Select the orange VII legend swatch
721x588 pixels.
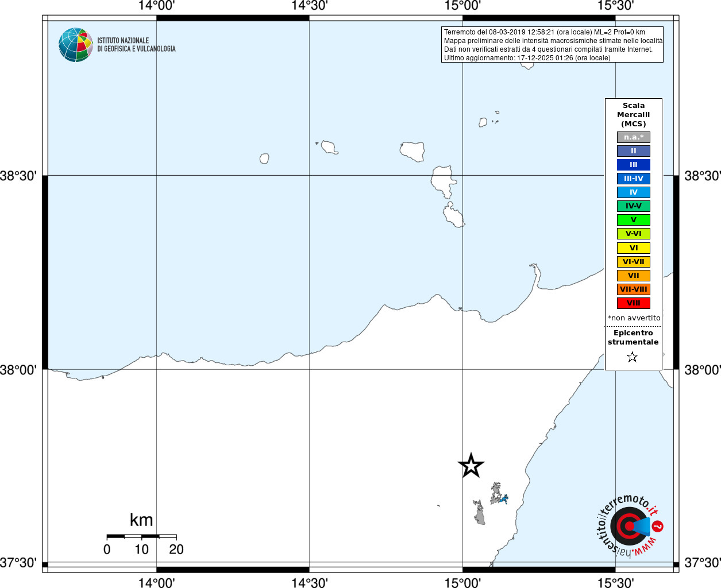pyautogui.click(x=634, y=276)
